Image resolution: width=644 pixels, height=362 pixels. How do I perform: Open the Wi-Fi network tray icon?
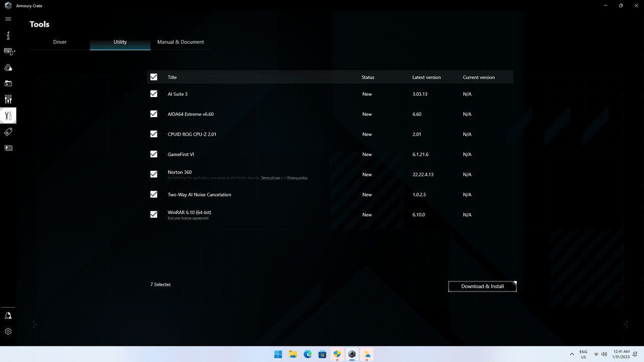pyautogui.click(x=596, y=354)
